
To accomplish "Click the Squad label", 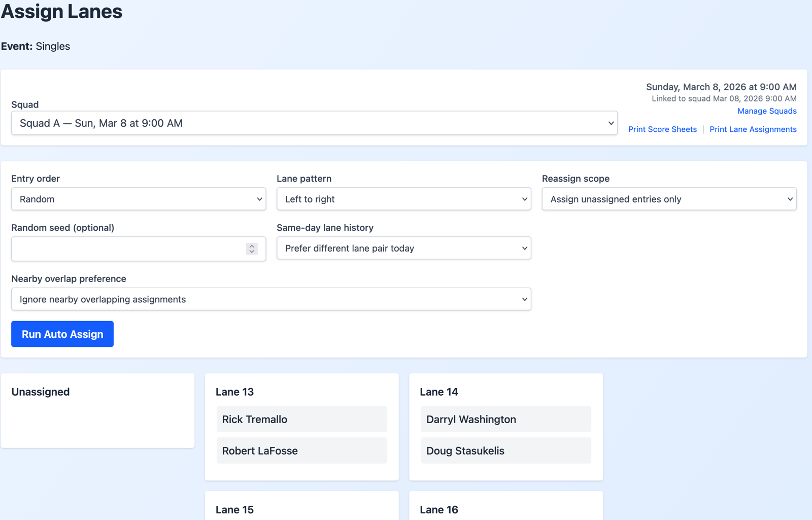I will click(25, 105).
